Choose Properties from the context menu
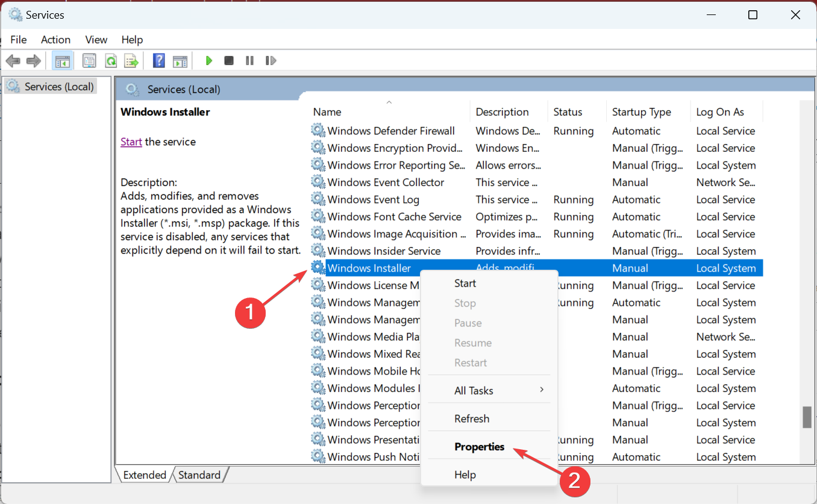 click(x=489, y=447)
